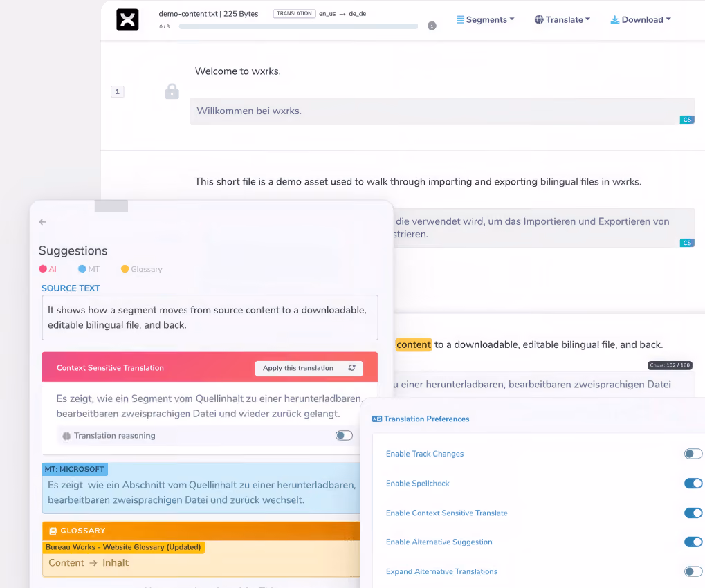Click the MT: MICROSOFT label
Viewport: 705px width, 588px height.
[74, 469]
